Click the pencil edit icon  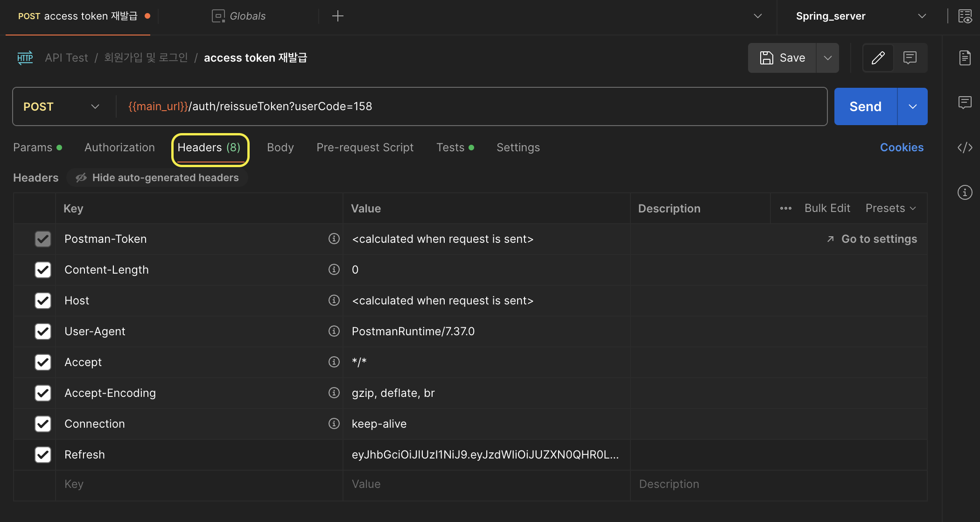pyautogui.click(x=878, y=58)
